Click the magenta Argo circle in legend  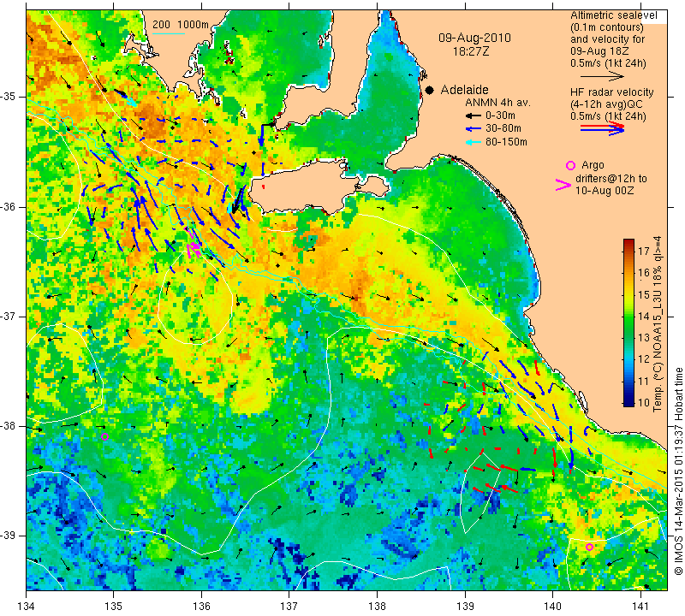(x=570, y=165)
